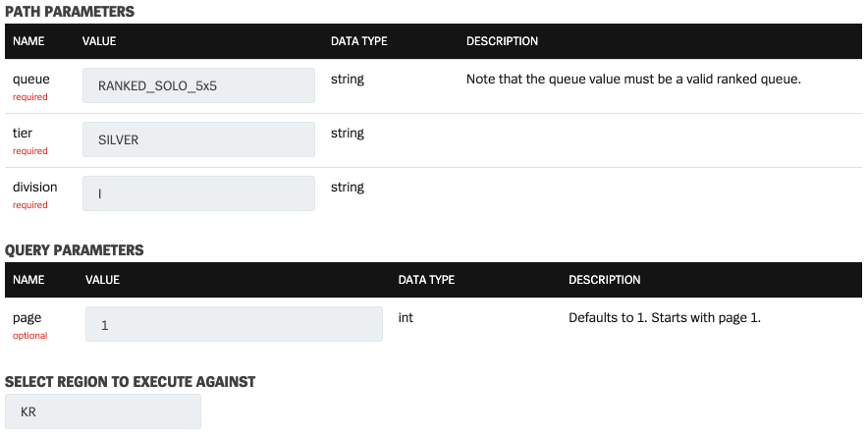
Task: Click the page number input field
Action: 234,324
